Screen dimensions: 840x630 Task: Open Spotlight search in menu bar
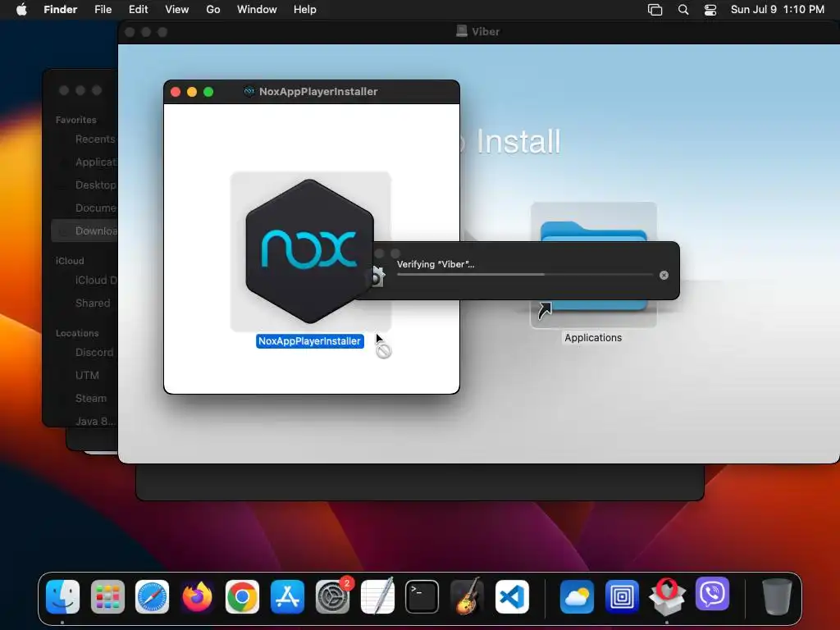tap(683, 10)
